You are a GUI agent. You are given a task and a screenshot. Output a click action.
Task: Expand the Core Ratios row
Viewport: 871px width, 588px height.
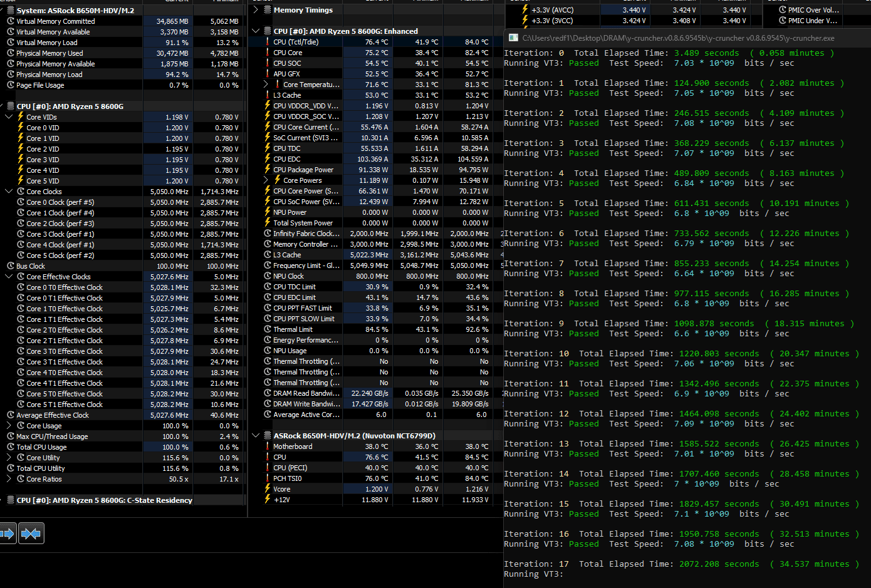click(9, 479)
